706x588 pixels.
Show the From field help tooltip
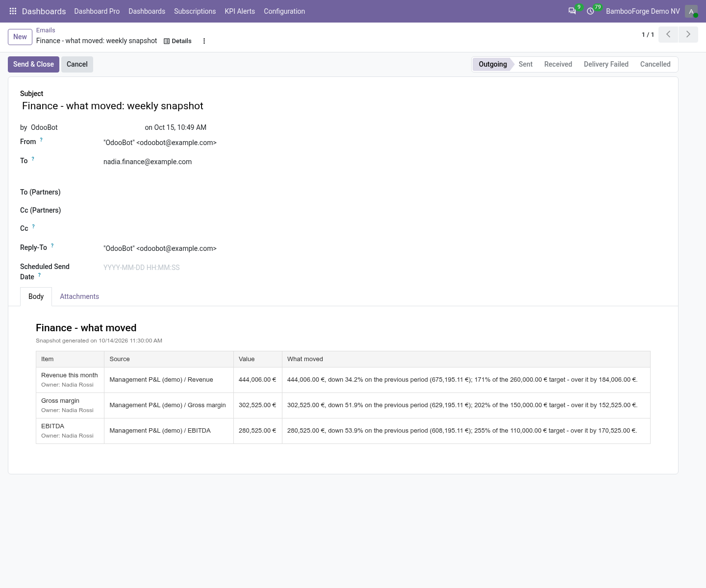(41, 140)
